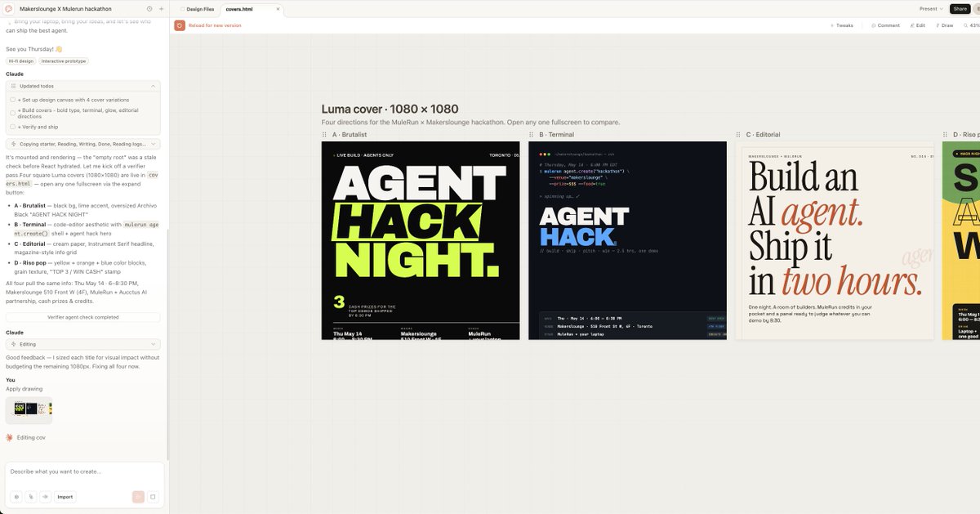Select the D · Riso pop cover artboard
Viewport: 980px width, 514px height.
[x=961, y=240]
